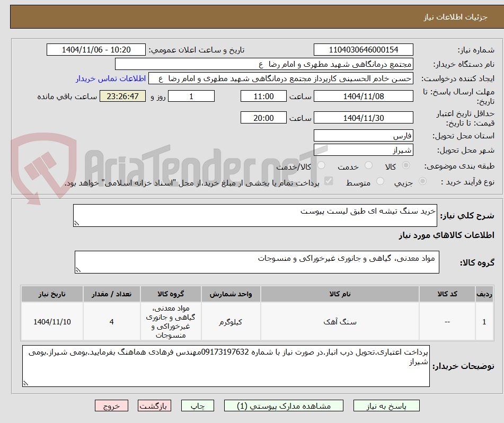The width and height of the screenshot is (504, 423).
Task: Click the 'ردیف' column header
Action: point(484,294)
